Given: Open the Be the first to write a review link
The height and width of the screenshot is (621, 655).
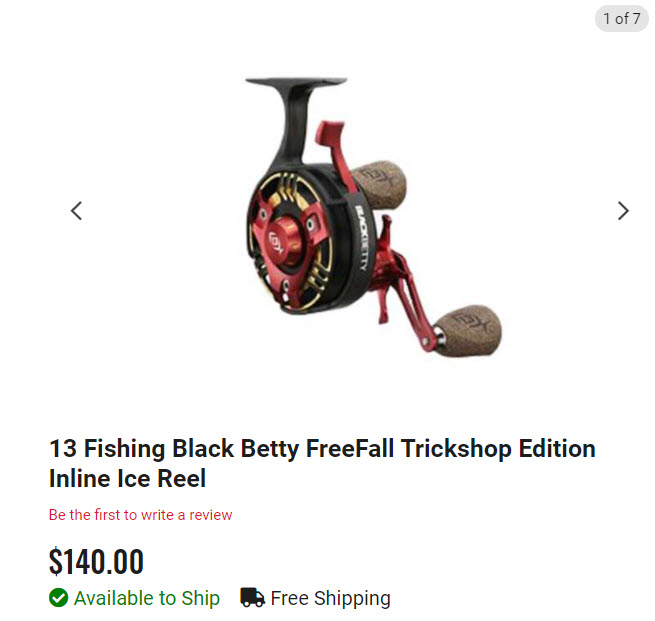Looking at the screenshot, I should point(140,515).
